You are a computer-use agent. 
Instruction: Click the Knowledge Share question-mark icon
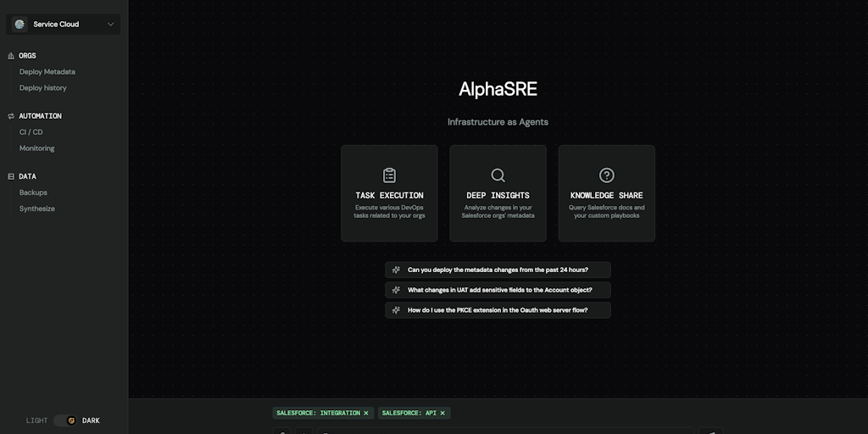(x=607, y=175)
